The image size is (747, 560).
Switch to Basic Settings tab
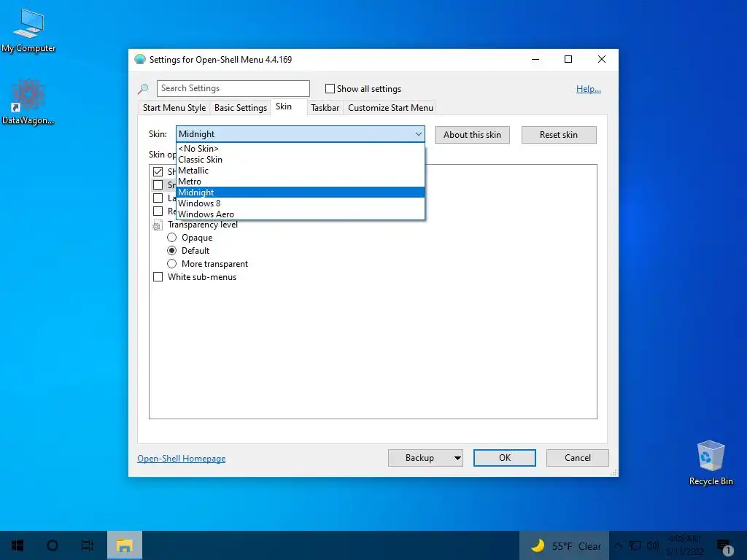(241, 108)
